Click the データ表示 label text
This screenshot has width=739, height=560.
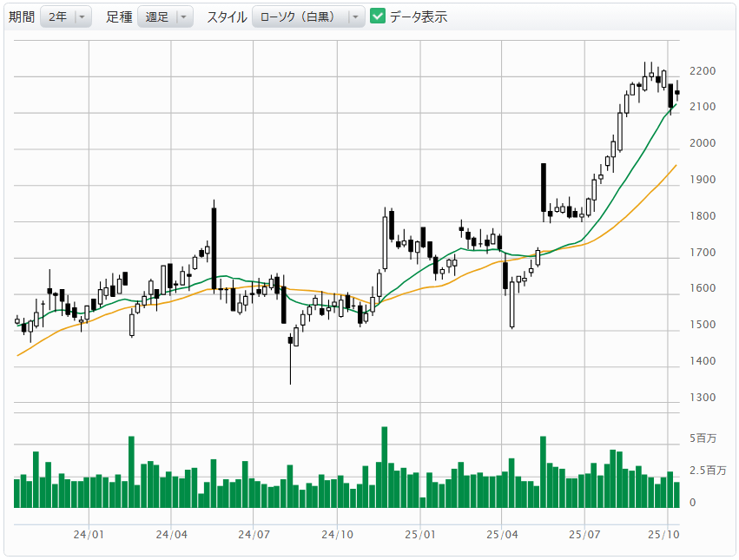418,16
